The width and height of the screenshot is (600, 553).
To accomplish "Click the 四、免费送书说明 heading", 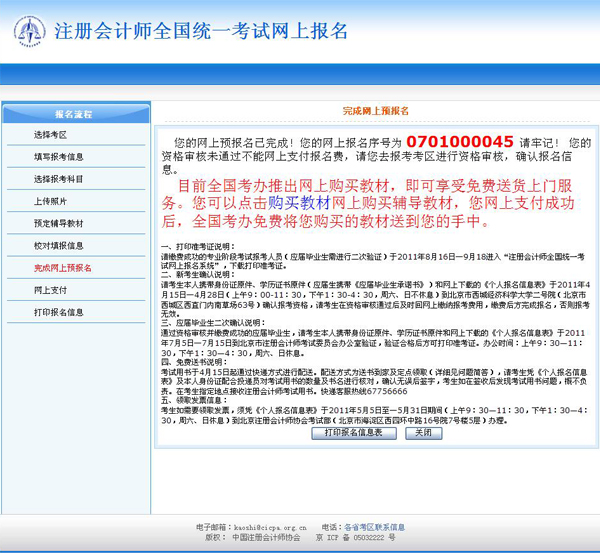I will (194, 362).
